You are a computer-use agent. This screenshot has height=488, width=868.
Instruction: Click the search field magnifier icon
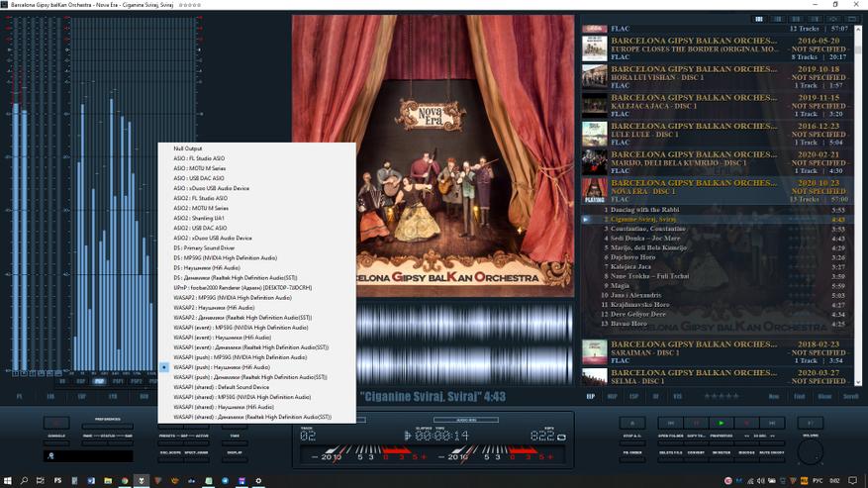click(x=50, y=456)
